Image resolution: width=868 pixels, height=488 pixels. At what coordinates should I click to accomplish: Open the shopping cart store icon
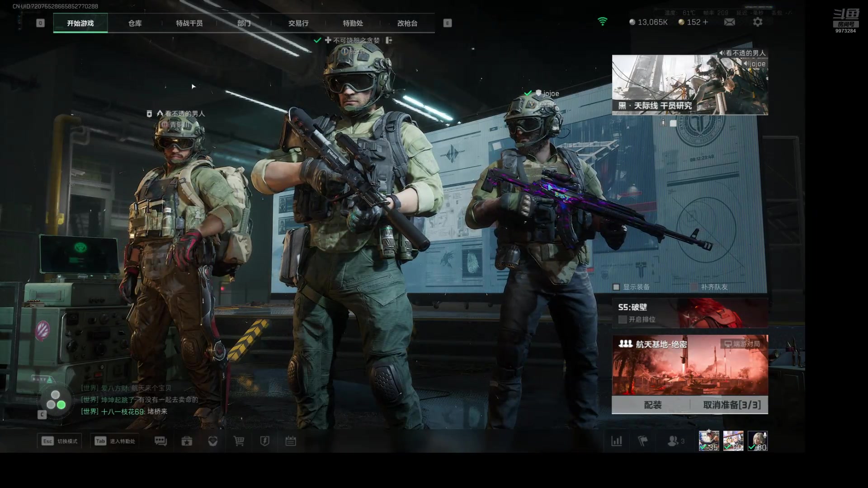[x=239, y=441]
